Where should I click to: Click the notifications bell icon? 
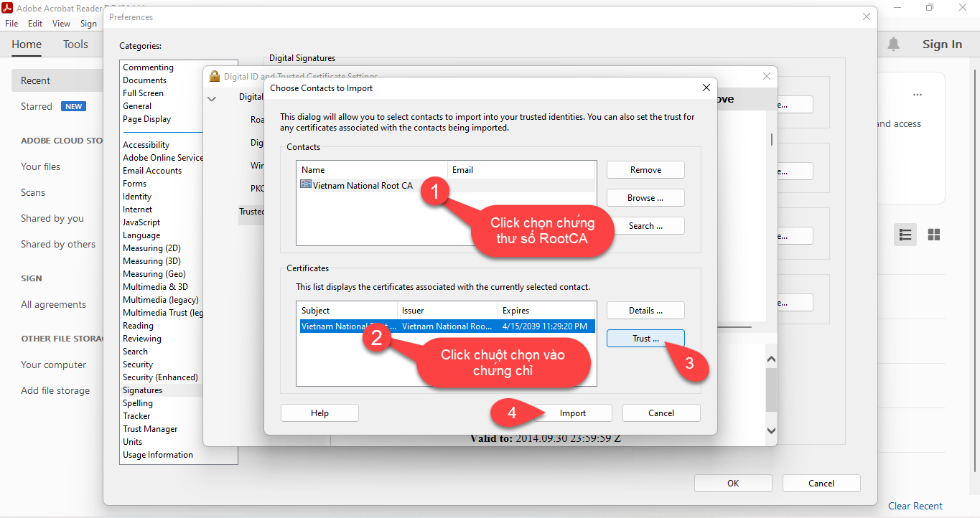point(893,44)
